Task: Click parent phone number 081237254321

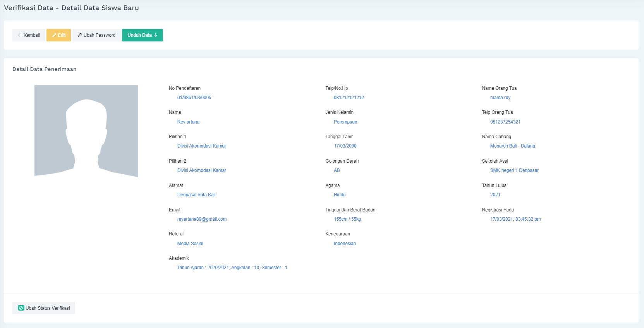Action: tap(505, 122)
